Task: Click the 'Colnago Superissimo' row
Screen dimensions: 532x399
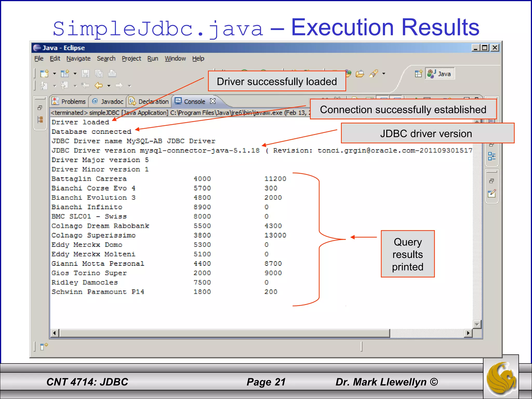Action: 169,235
